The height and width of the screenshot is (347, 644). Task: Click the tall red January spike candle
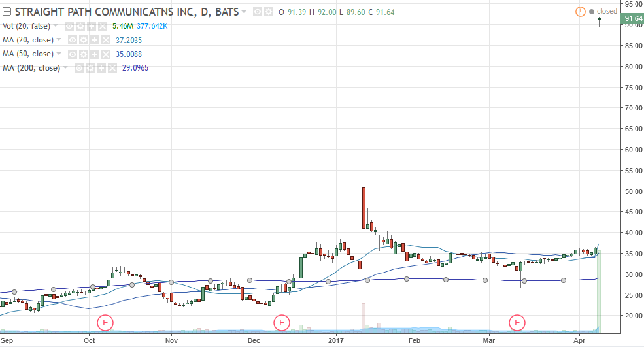tap(364, 207)
